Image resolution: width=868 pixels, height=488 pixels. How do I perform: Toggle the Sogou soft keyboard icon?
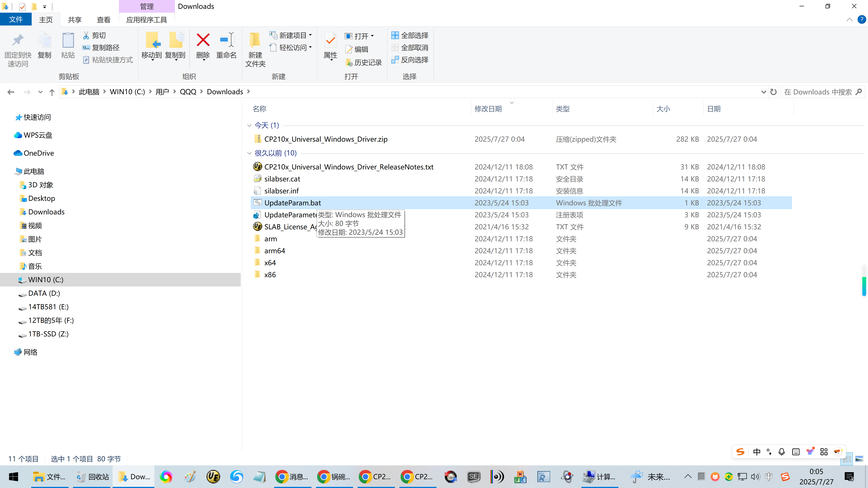pos(796,452)
